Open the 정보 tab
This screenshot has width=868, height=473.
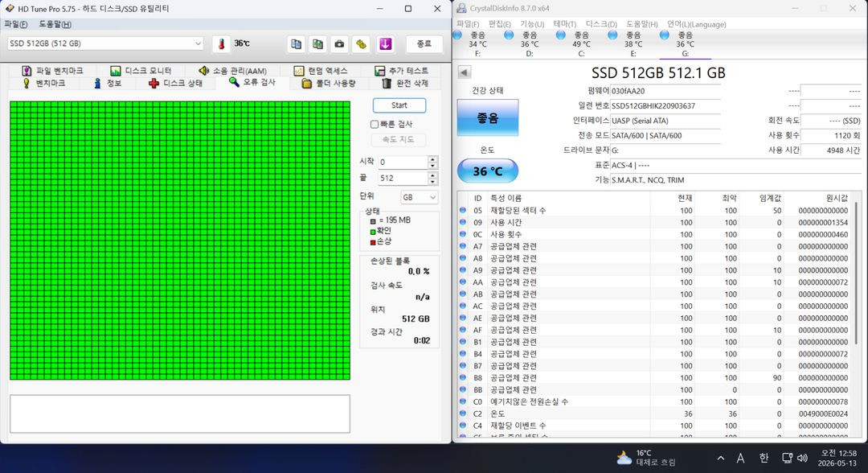108,83
